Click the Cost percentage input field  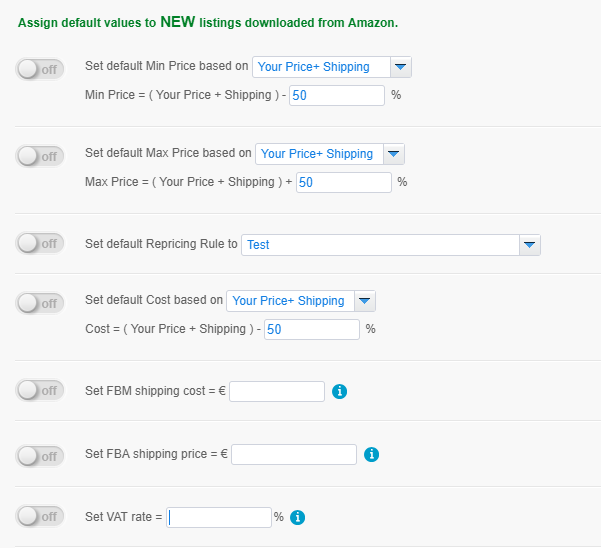(312, 330)
